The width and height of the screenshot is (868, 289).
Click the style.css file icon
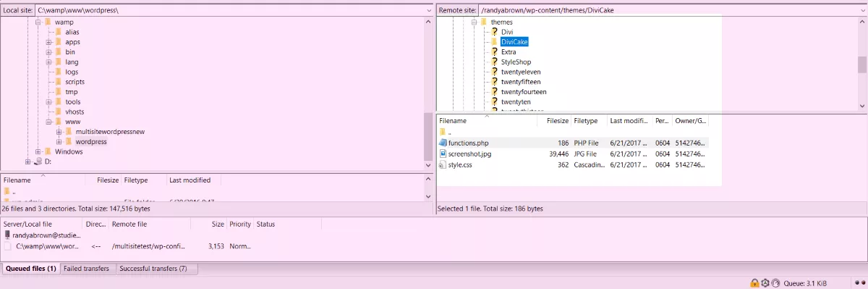coord(443,165)
